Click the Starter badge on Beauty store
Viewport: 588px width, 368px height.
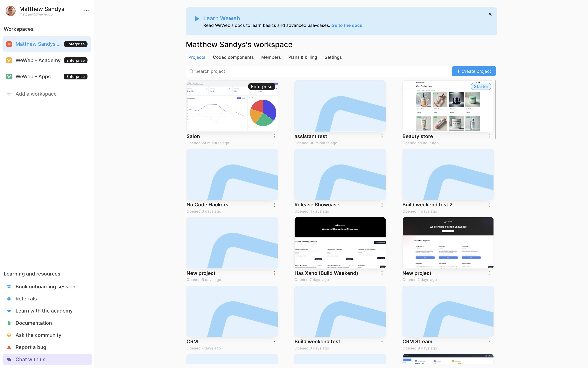tap(481, 86)
